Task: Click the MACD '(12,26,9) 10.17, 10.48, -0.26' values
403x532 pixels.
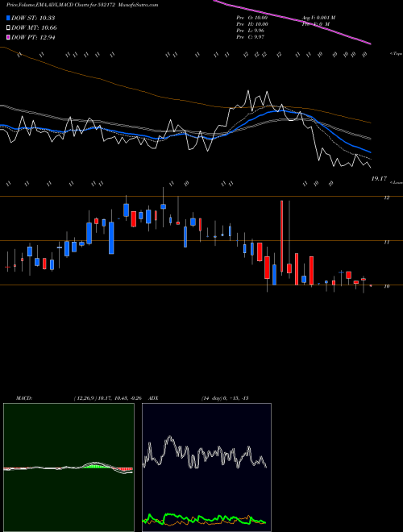Action: click(110, 398)
